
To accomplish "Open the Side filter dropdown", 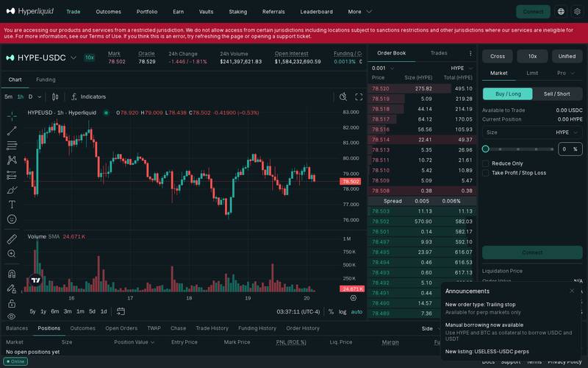I will tap(430, 328).
